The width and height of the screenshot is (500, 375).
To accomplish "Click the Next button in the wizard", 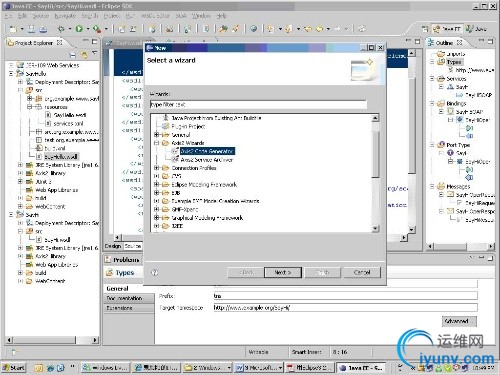I will coord(283,272).
